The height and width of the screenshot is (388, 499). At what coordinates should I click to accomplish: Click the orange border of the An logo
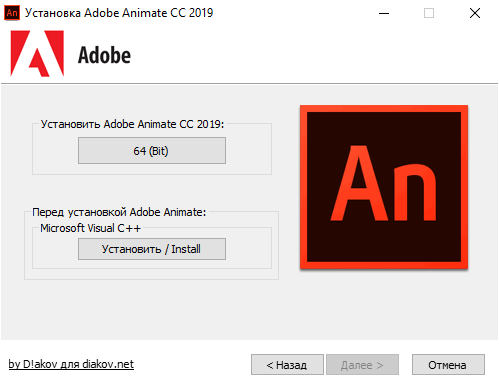pos(384,109)
